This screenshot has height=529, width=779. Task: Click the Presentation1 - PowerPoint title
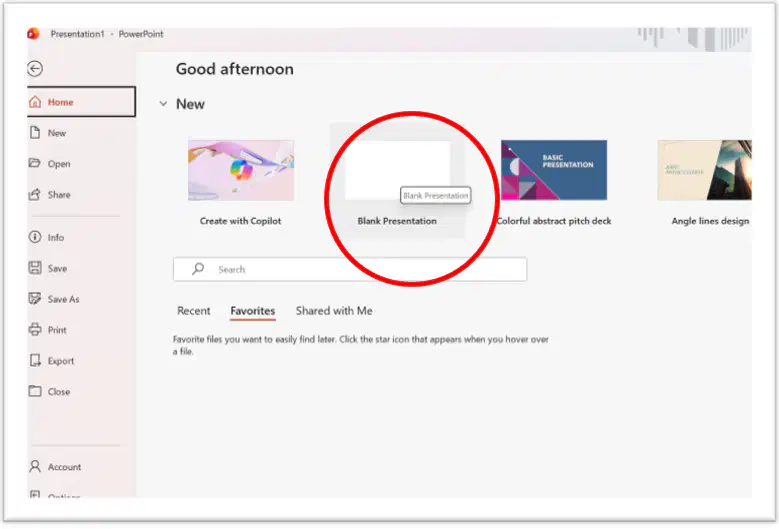click(107, 34)
